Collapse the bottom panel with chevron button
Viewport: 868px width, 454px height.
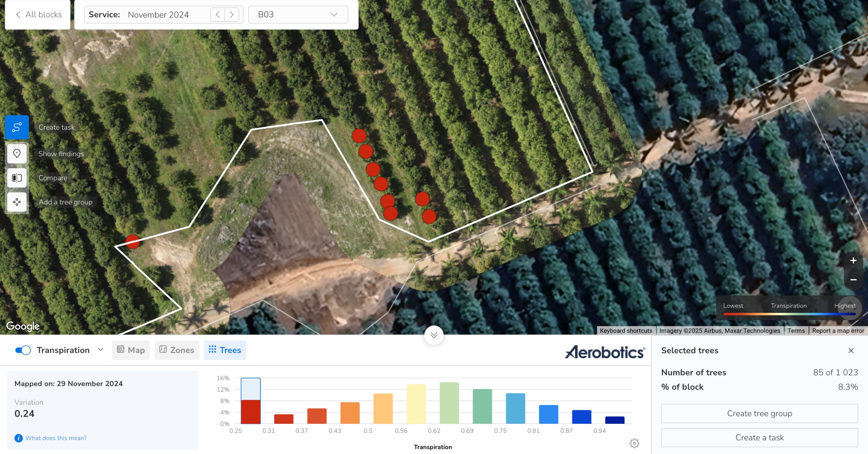(434, 335)
